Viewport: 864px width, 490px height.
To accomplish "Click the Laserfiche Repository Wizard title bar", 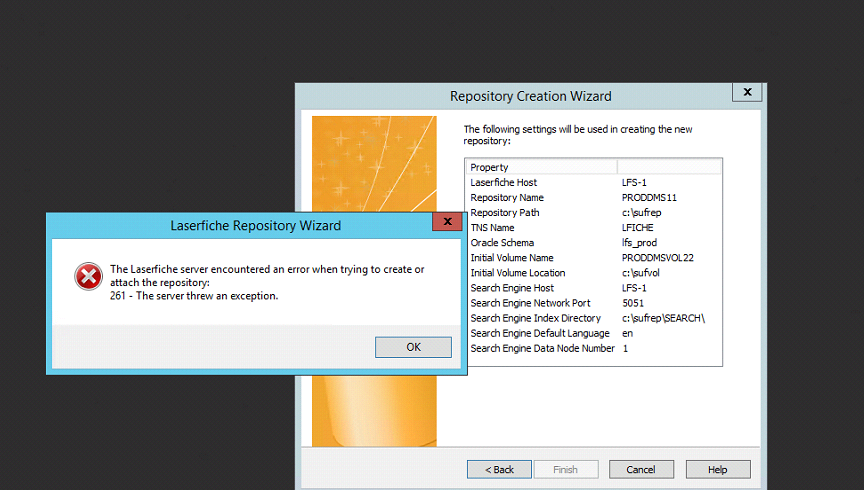I will [x=255, y=225].
